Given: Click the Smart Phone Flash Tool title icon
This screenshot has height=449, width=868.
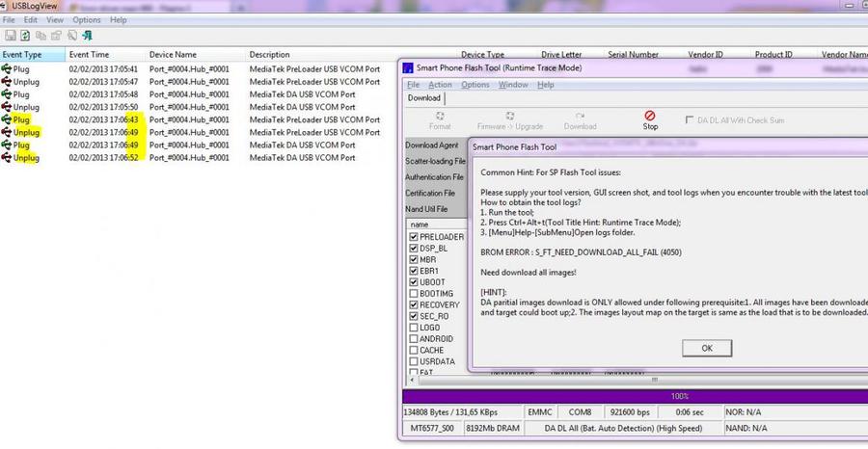Looking at the screenshot, I should [x=407, y=68].
